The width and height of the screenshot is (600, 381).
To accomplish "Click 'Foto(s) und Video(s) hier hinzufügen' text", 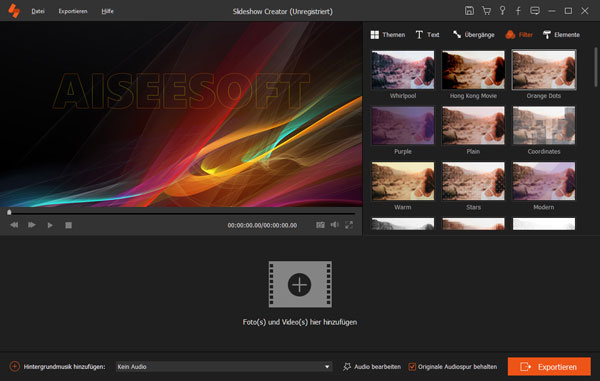I will (300, 322).
